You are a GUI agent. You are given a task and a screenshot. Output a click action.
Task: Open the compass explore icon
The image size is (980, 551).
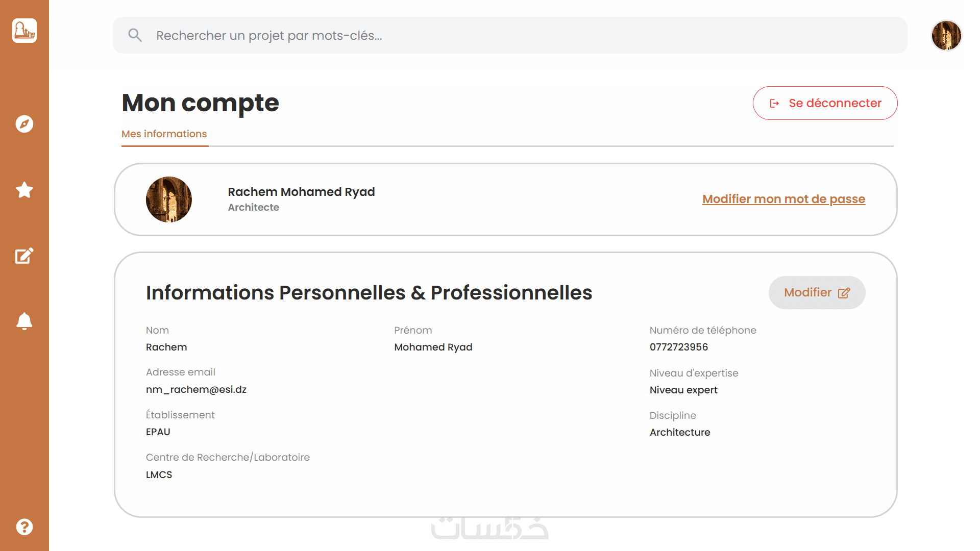pos(24,124)
